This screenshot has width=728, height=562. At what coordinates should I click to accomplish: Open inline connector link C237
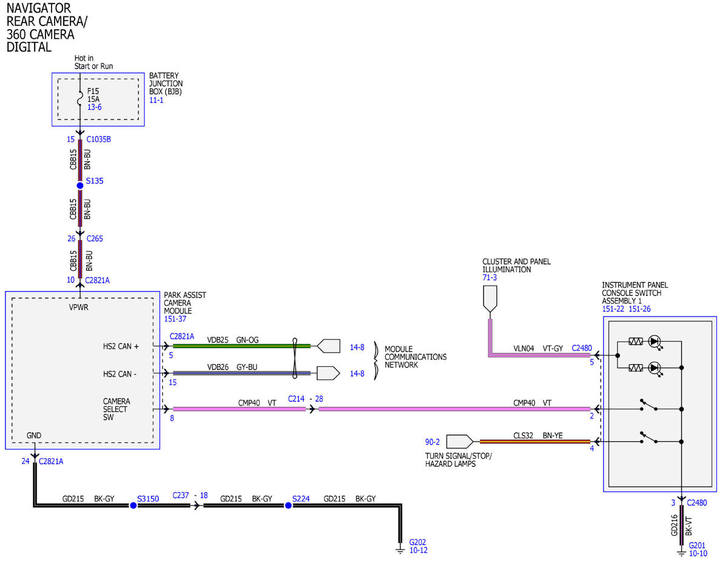(x=181, y=495)
